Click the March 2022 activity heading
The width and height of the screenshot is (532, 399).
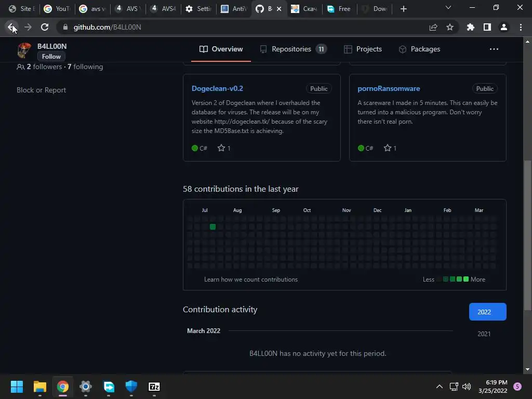point(204,331)
